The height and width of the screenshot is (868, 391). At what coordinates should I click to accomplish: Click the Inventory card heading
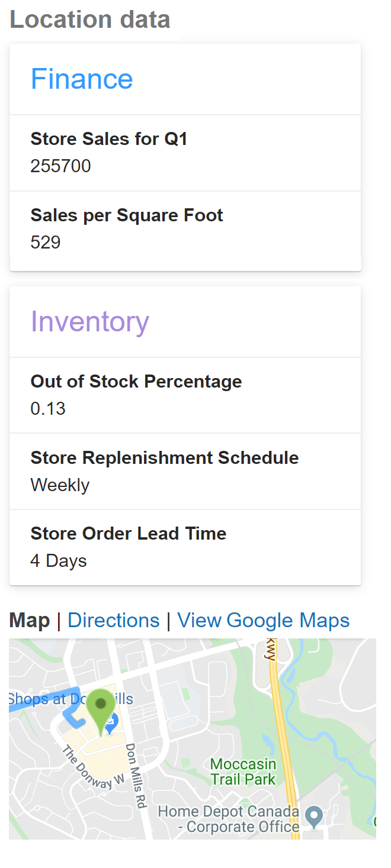(x=90, y=321)
